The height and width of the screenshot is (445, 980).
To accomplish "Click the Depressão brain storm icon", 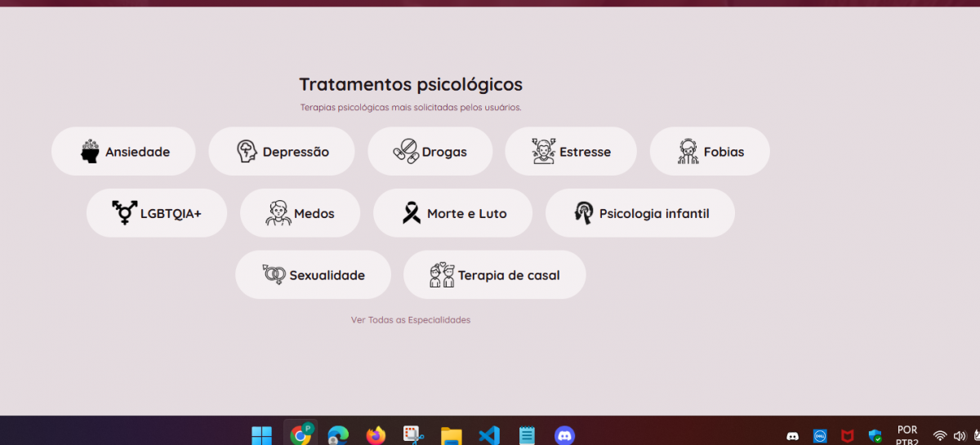I will [x=247, y=151].
